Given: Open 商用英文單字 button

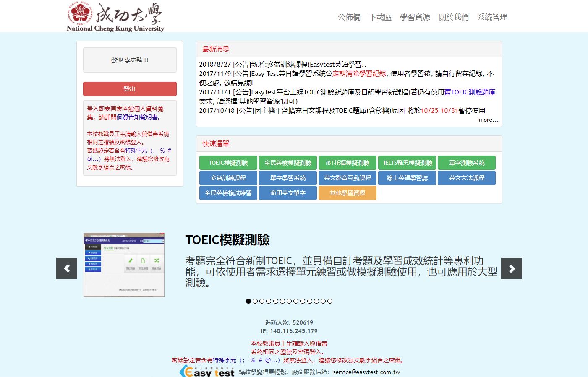Looking at the screenshot, I should (288, 193).
